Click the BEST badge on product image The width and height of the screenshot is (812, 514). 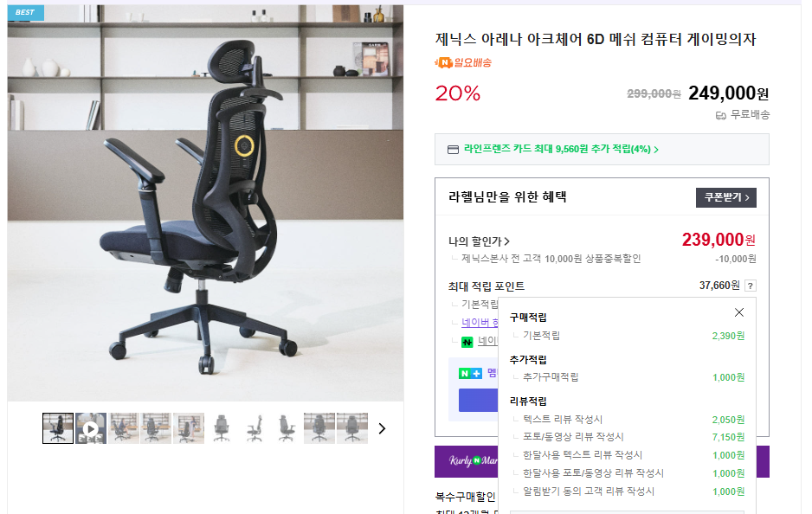[x=25, y=12]
